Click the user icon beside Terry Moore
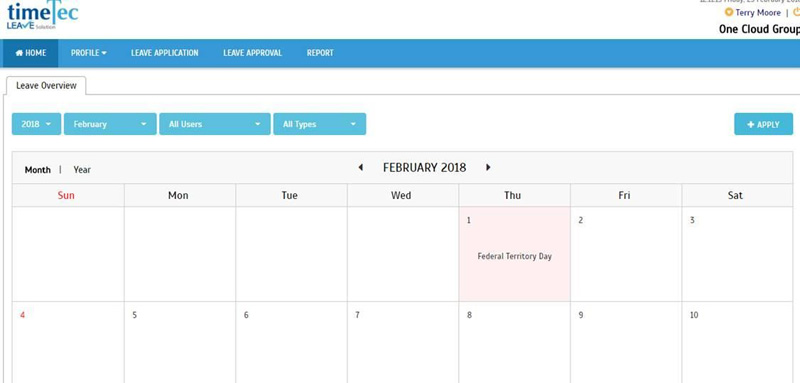The width and height of the screenshot is (800, 383). point(729,12)
